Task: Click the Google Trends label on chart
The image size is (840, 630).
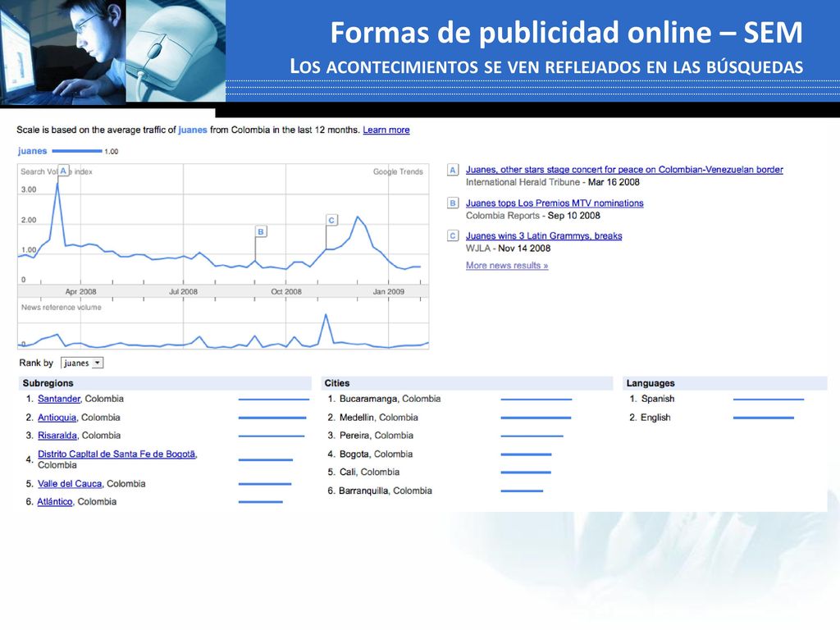Action: pos(398,171)
